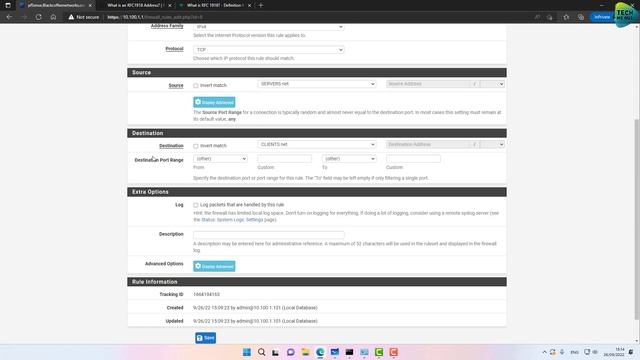The image size is (640, 360).
Task: Open the Chat app in taskbar
Action: coord(291,352)
